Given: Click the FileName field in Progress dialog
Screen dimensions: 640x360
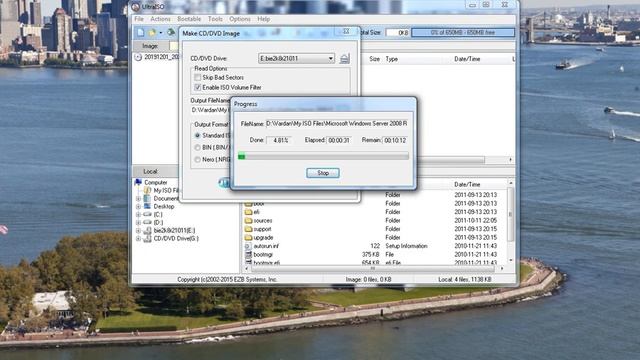Looking at the screenshot, I should [337, 123].
